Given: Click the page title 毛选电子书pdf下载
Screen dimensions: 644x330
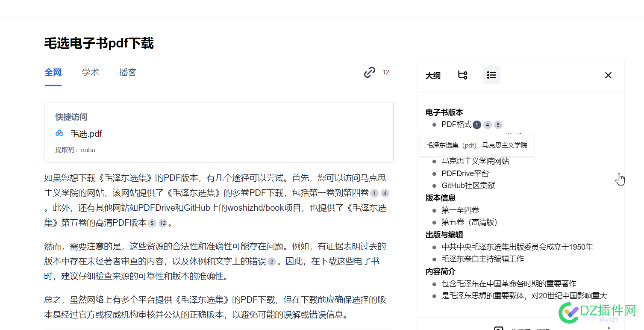Looking at the screenshot, I should (99, 43).
